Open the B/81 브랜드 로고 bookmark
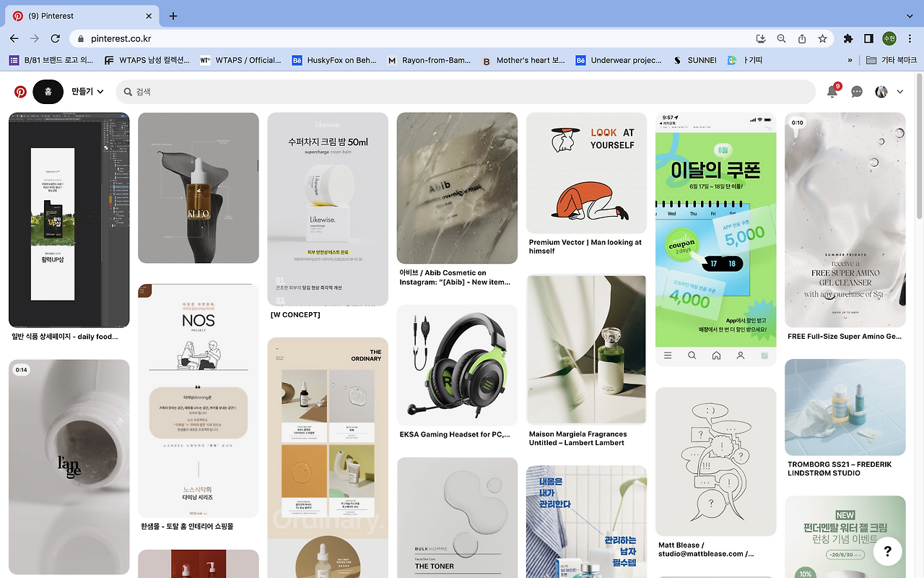 click(x=51, y=61)
